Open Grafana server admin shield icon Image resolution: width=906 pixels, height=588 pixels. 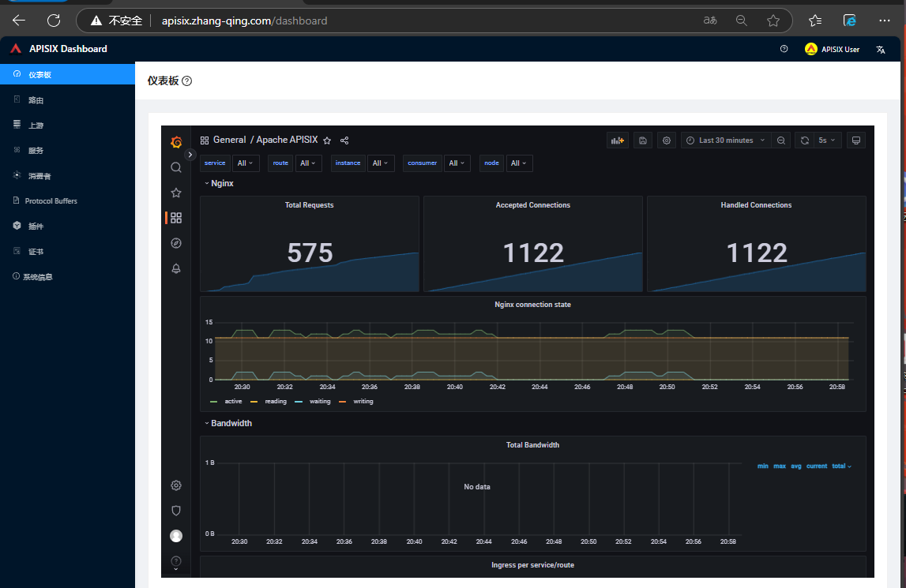click(176, 511)
